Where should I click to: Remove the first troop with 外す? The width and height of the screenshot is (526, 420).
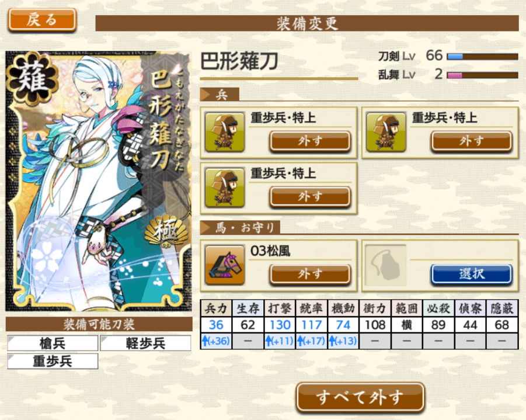[311, 141]
